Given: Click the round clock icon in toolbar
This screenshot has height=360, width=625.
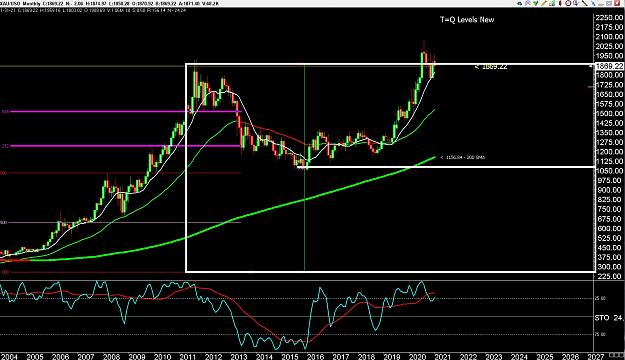Looking at the screenshot, I should click(568, 3).
